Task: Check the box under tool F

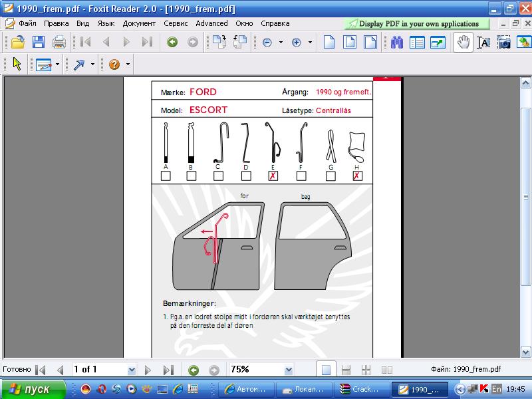Action: [301, 176]
